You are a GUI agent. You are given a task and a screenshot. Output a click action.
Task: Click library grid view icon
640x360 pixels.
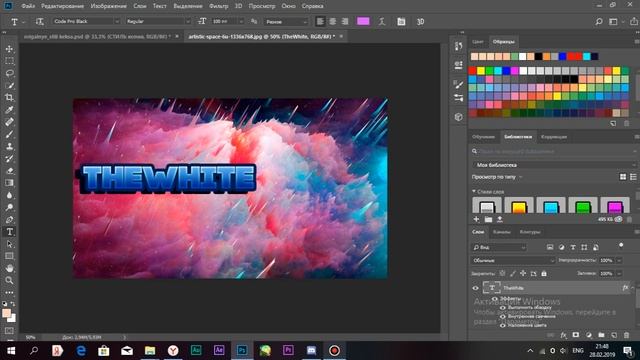[623, 177]
